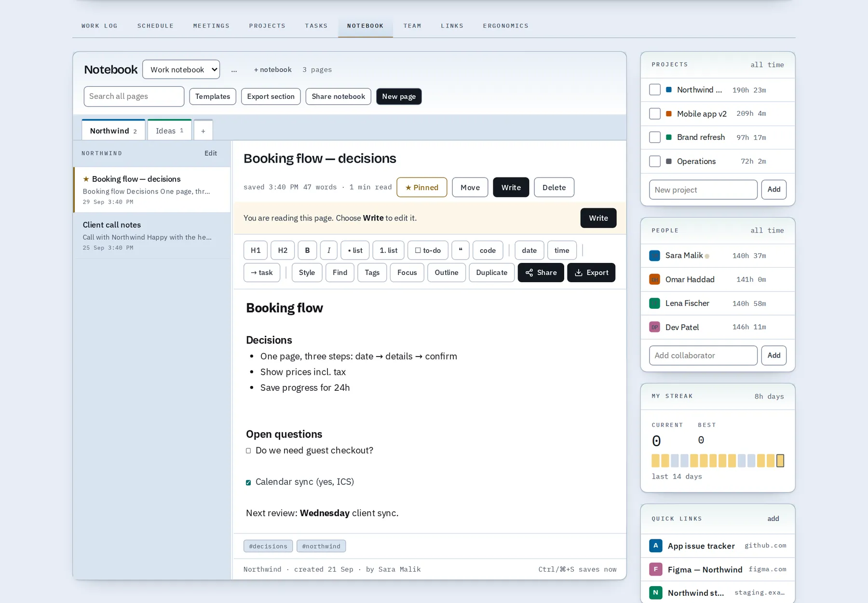Open Tags editor

point(372,273)
